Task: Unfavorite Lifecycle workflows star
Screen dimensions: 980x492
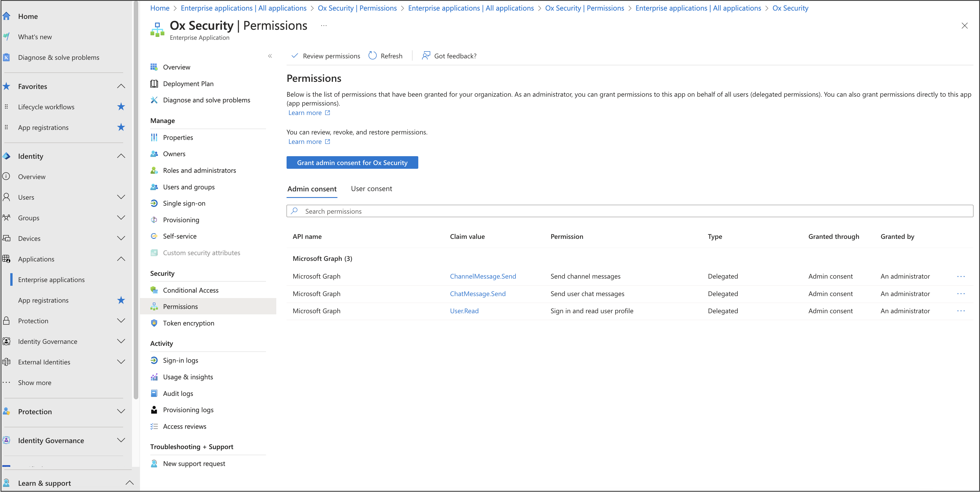Action: [x=121, y=107]
